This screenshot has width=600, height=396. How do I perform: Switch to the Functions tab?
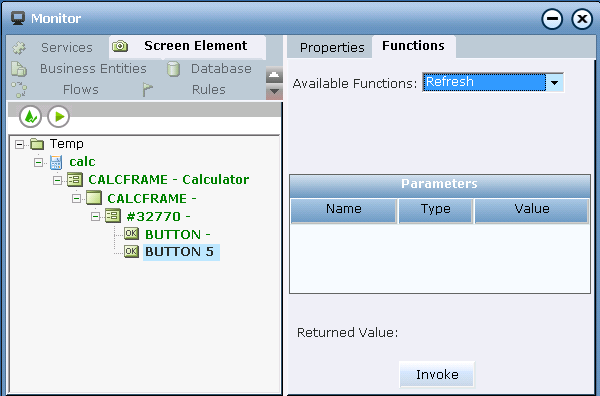[x=413, y=46]
